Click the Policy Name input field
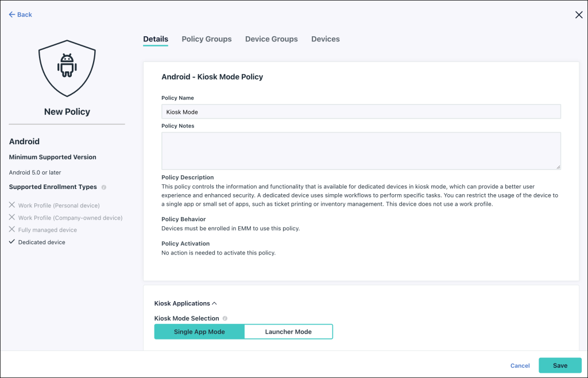 click(361, 112)
